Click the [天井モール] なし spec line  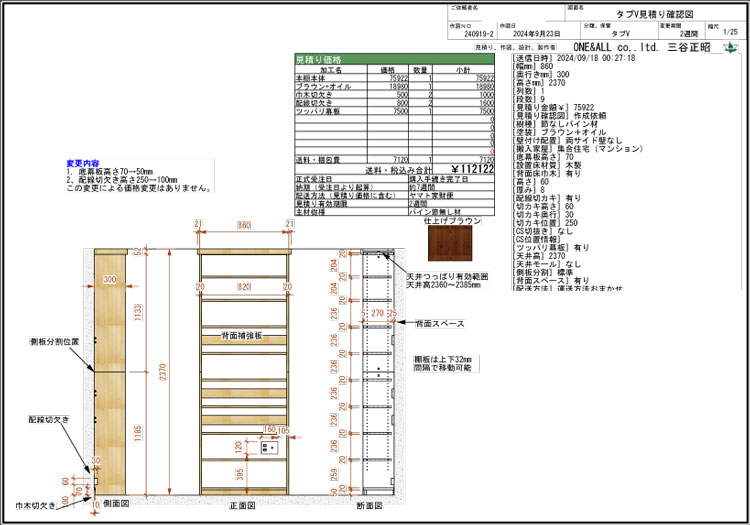[547, 264]
